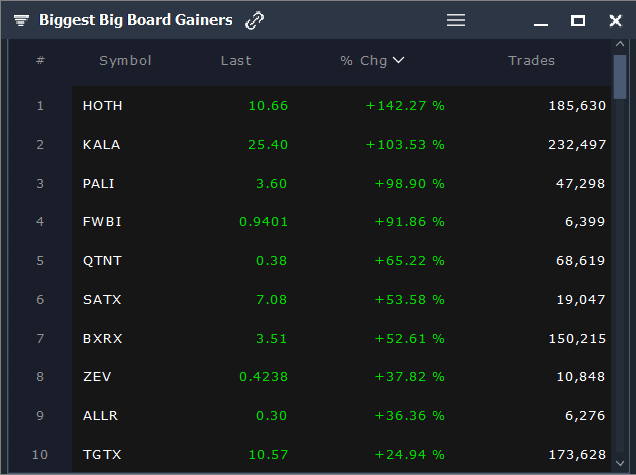Minimize the gainers window
The width and height of the screenshot is (636, 475).
click(541, 21)
